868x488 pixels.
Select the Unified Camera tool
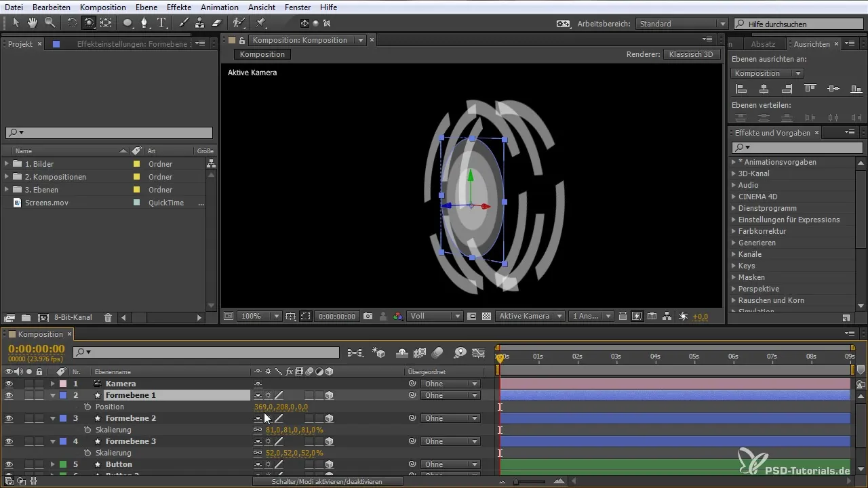pos(89,22)
